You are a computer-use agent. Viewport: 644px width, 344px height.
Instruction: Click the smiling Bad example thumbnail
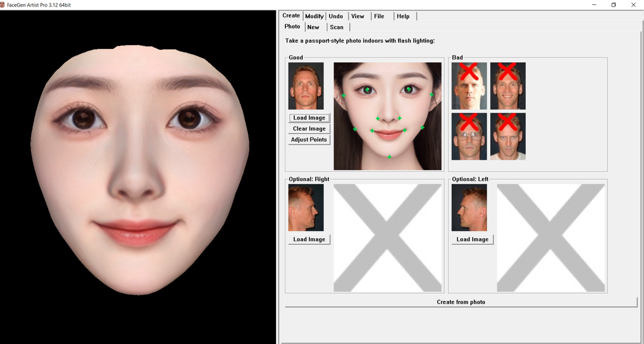click(508, 86)
